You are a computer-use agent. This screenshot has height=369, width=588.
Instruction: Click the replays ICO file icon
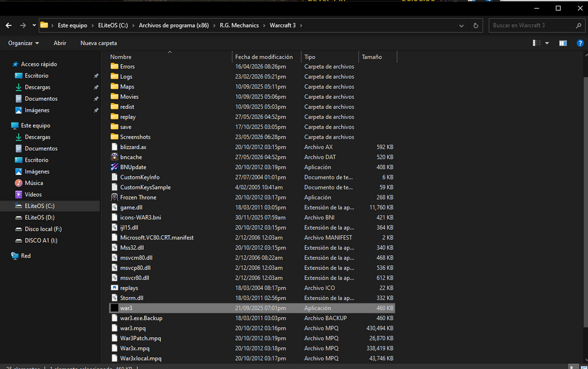pos(115,288)
